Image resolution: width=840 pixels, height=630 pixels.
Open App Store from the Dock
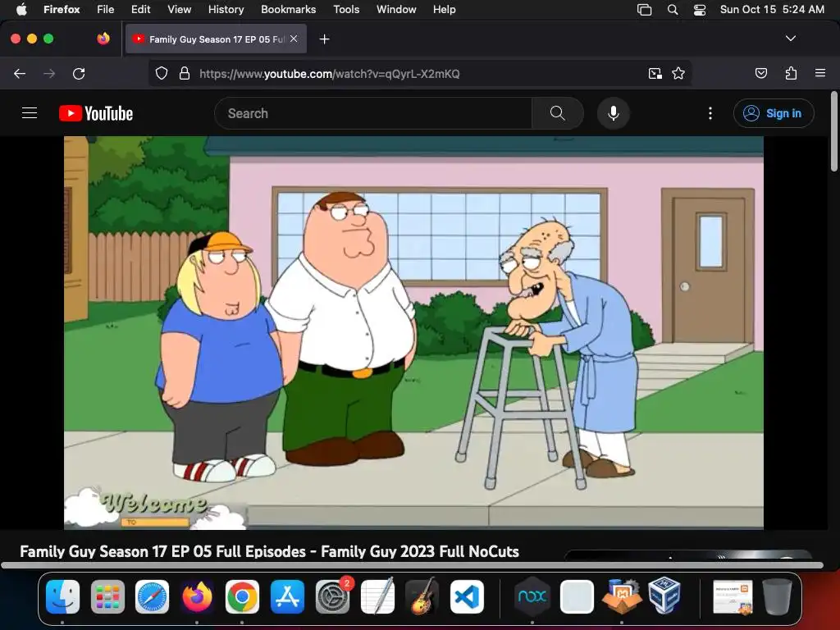(x=287, y=597)
